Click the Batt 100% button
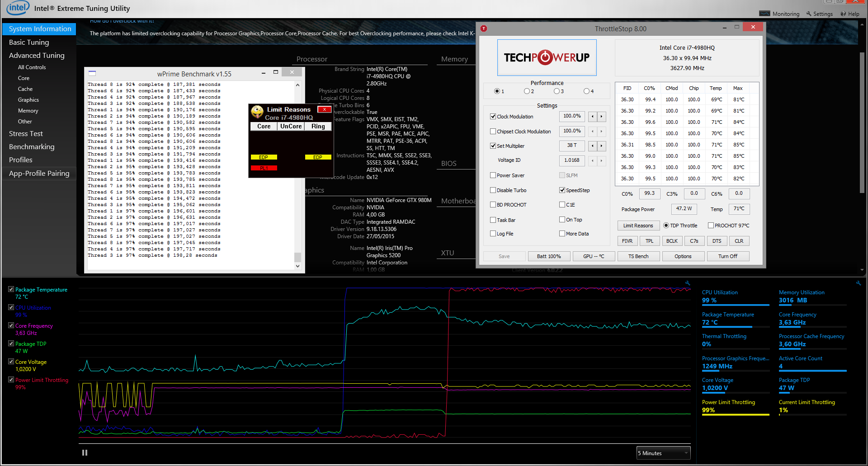This screenshot has width=868, height=466. click(549, 256)
